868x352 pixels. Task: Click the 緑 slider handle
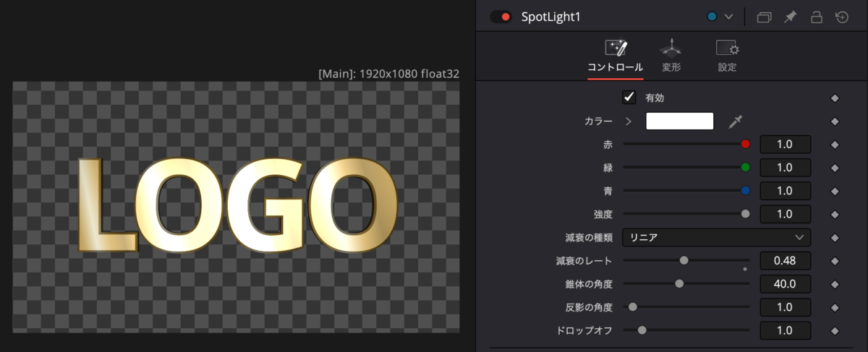[x=746, y=168]
